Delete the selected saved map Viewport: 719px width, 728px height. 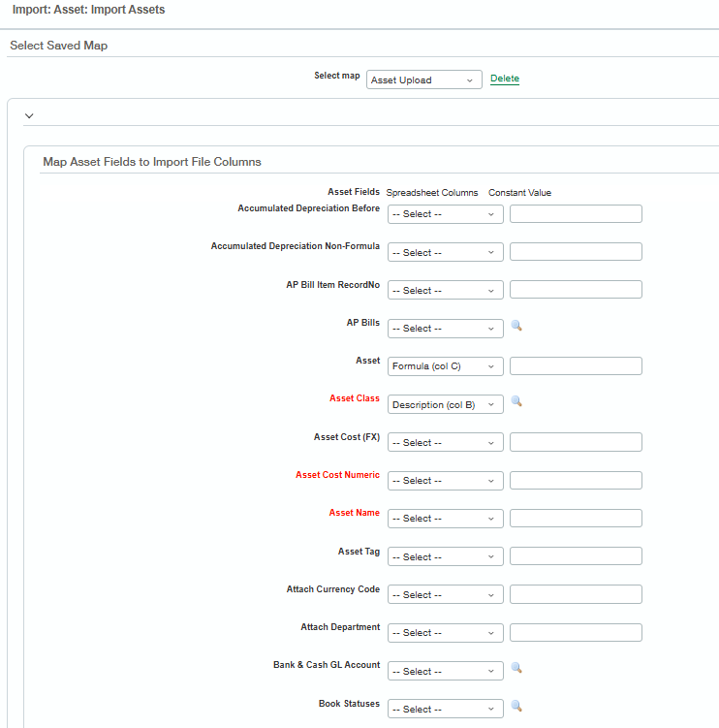point(505,79)
